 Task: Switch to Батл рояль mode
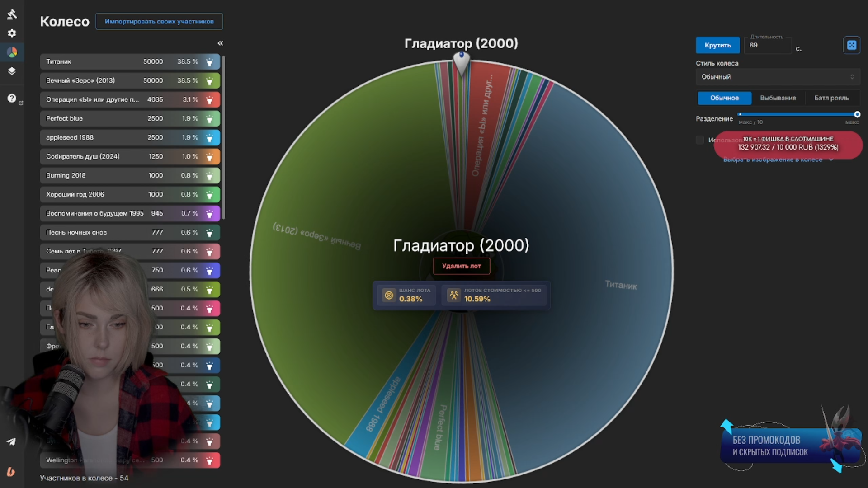point(831,98)
